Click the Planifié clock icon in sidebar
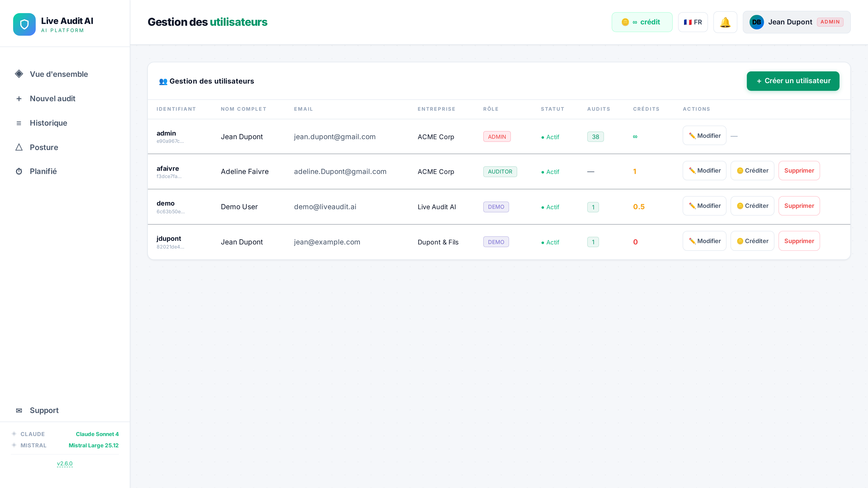Screen dimensions: 868x488 pyautogui.click(x=19, y=171)
